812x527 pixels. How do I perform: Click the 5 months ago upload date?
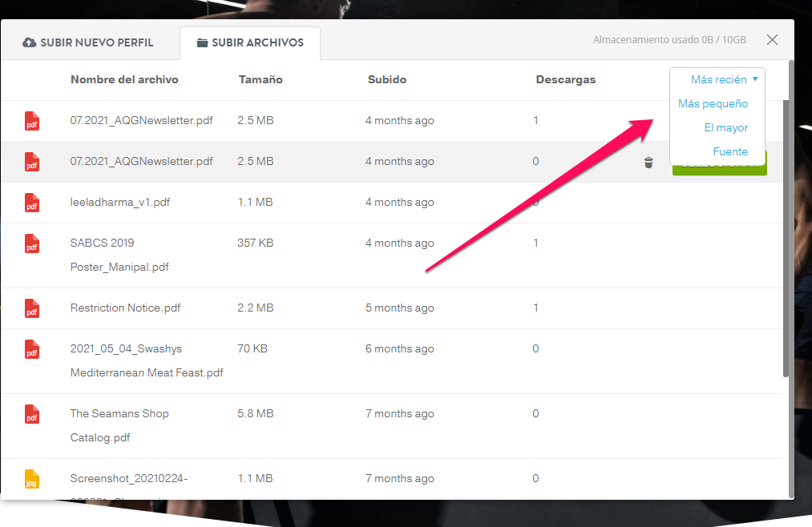(x=399, y=308)
